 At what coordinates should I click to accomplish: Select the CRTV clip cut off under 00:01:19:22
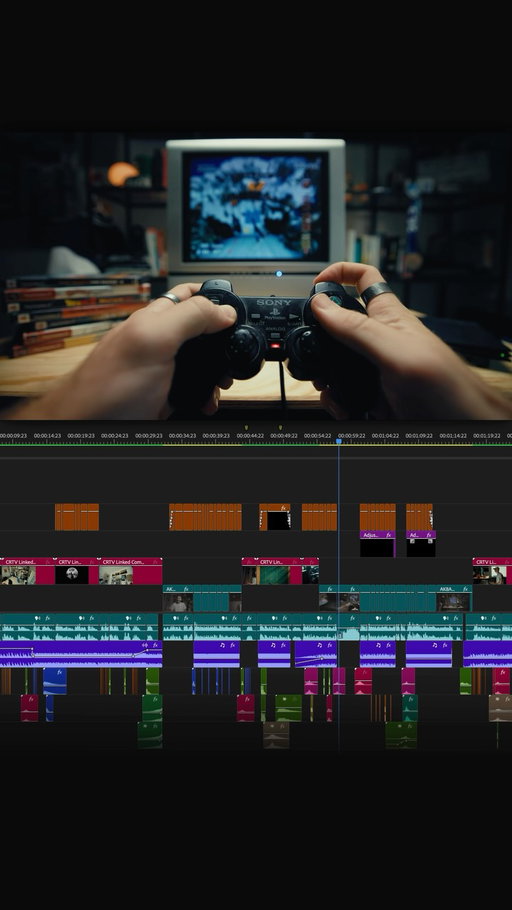point(492,571)
